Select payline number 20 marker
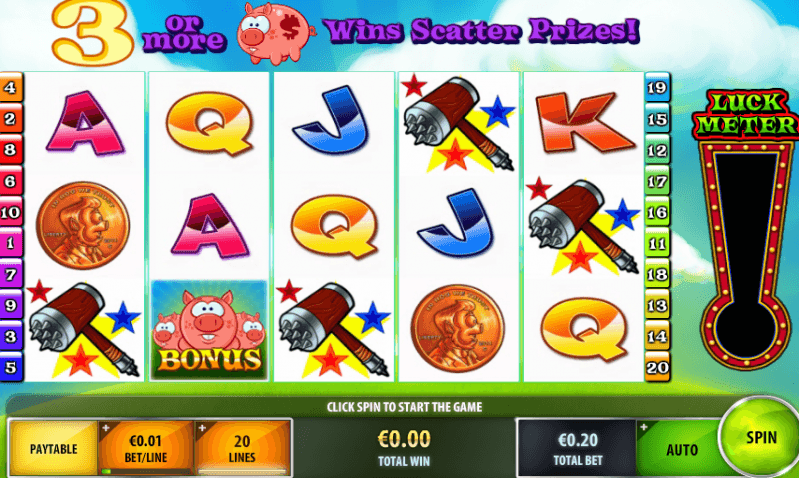799x478 pixels. [x=657, y=367]
